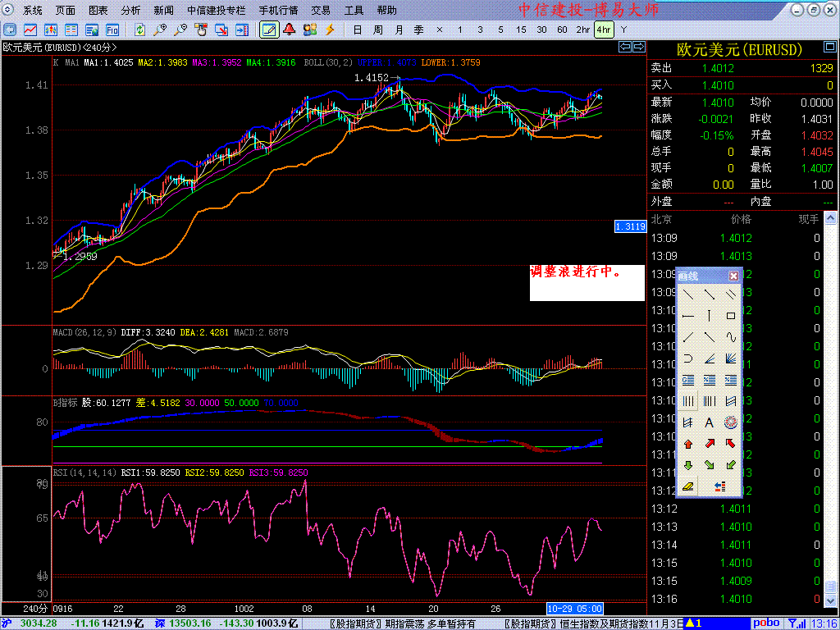840x630 pixels.
Task: Click the lightning bolt quick trade icon
Action: click(331, 30)
